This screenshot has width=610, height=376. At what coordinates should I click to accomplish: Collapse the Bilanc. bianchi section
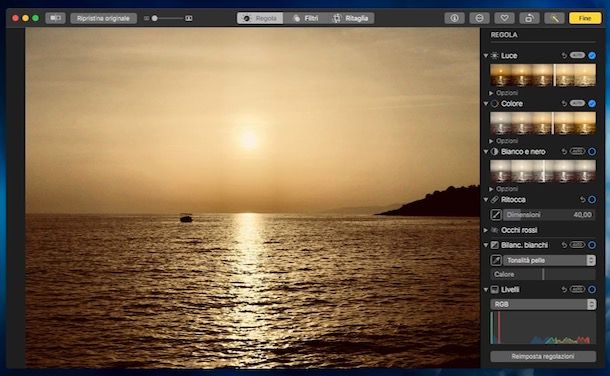[486, 245]
